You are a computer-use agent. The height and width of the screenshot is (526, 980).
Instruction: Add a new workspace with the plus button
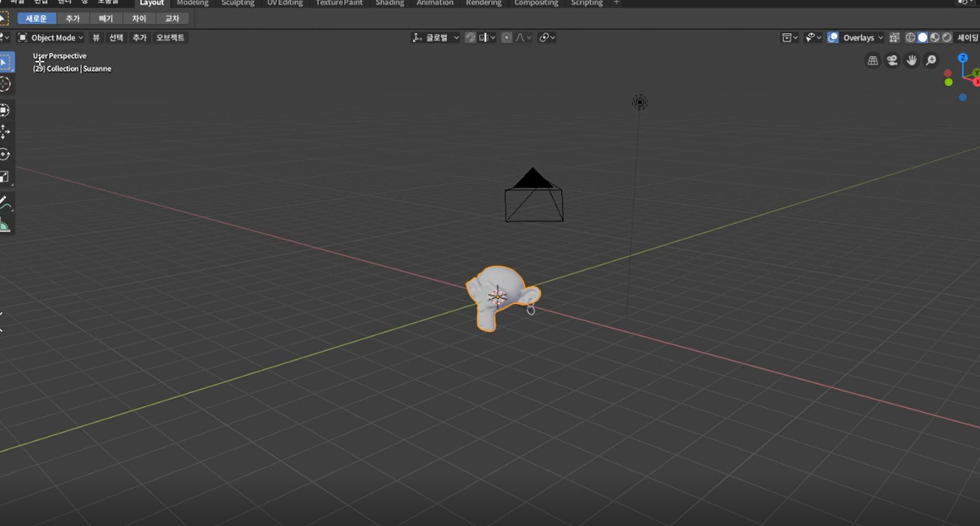click(616, 3)
